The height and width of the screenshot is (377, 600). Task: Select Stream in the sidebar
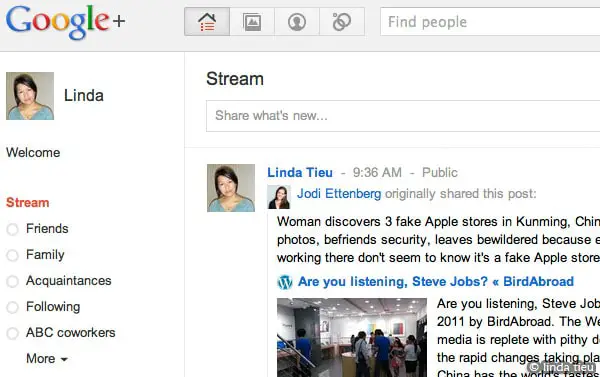point(28,202)
